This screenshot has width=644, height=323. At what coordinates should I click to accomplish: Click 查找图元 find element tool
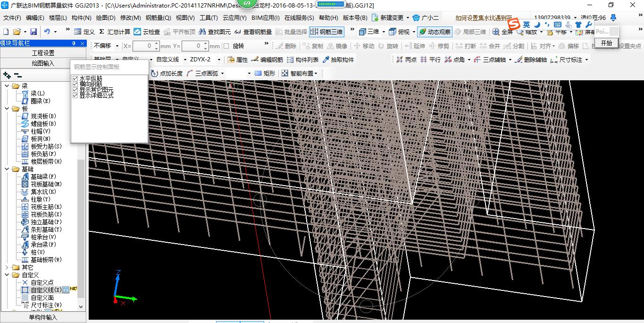[x=215, y=32]
